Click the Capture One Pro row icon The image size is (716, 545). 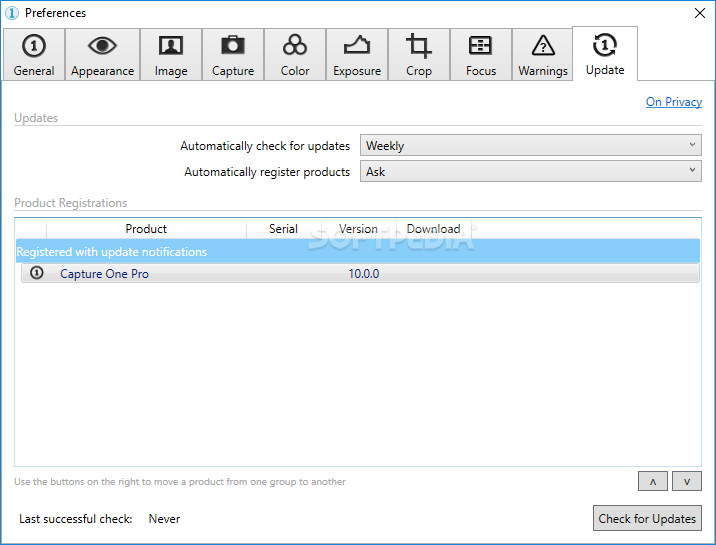point(37,273)
